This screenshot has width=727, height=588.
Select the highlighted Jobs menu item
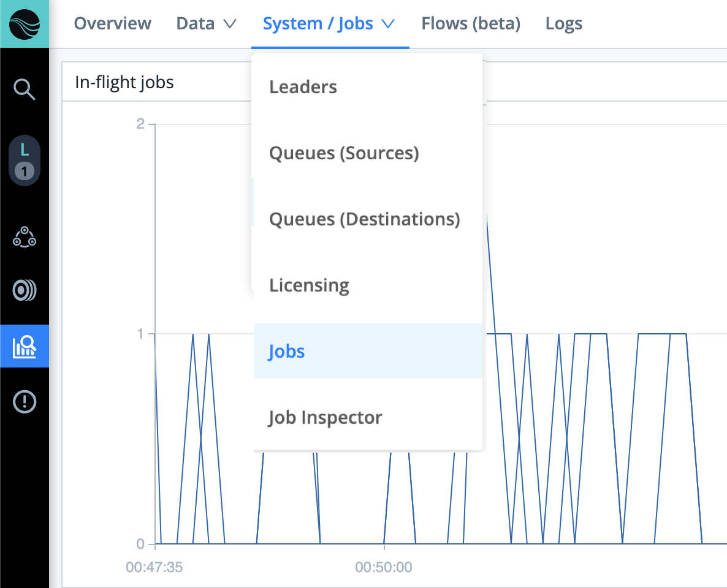286,351
